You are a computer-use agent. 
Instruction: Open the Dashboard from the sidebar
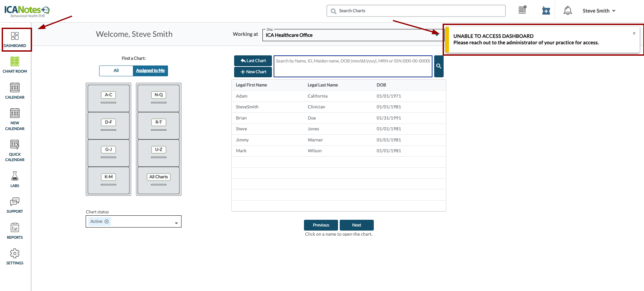(15, 39)
